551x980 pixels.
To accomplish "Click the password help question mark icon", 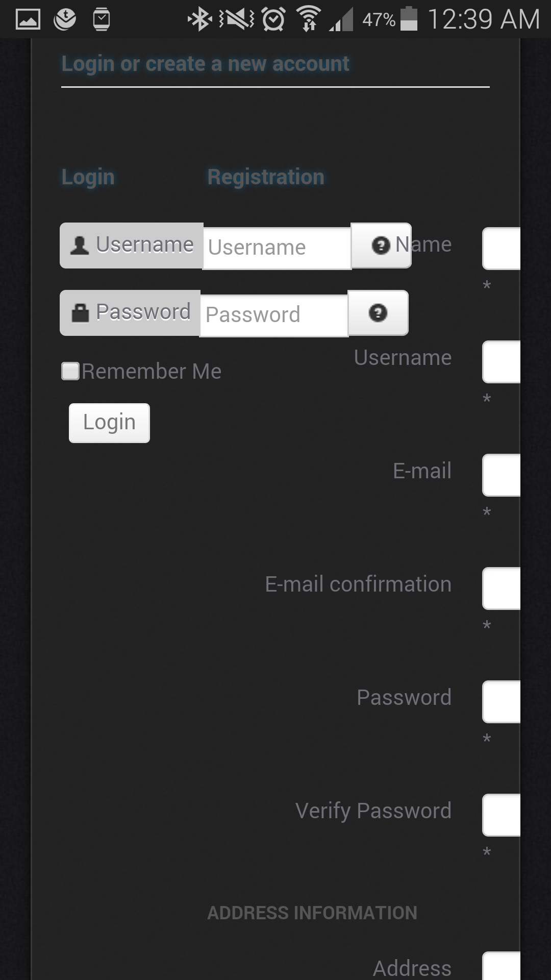I will click(x=378, y=313).
